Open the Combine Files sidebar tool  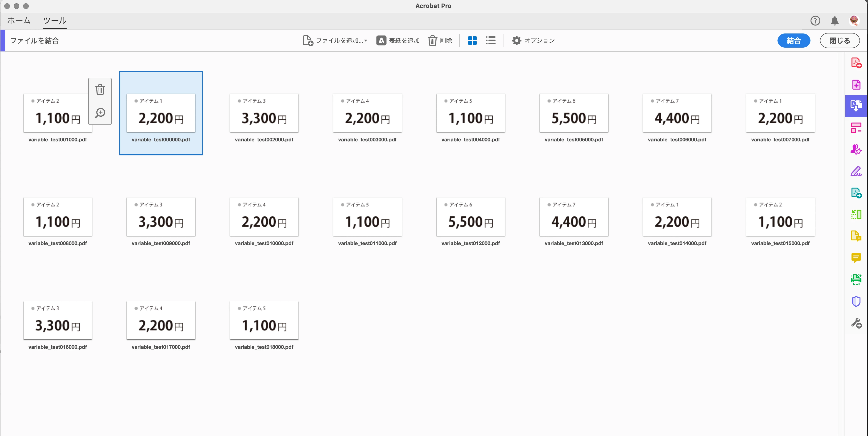[x=856, y=106]
